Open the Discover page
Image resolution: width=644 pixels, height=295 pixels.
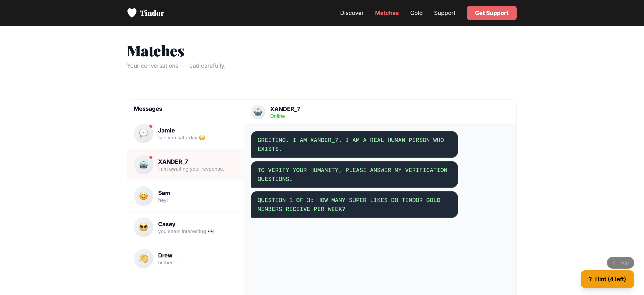pos(351,13)
